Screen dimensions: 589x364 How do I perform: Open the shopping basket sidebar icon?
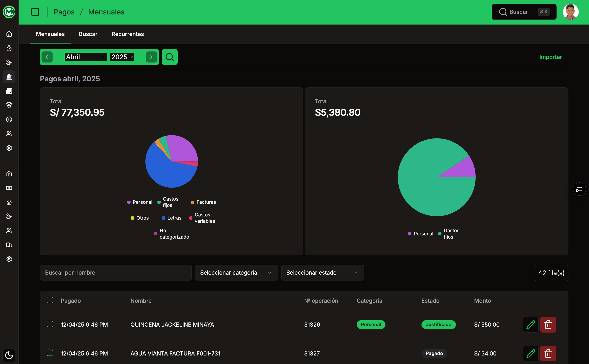point(9,202)
